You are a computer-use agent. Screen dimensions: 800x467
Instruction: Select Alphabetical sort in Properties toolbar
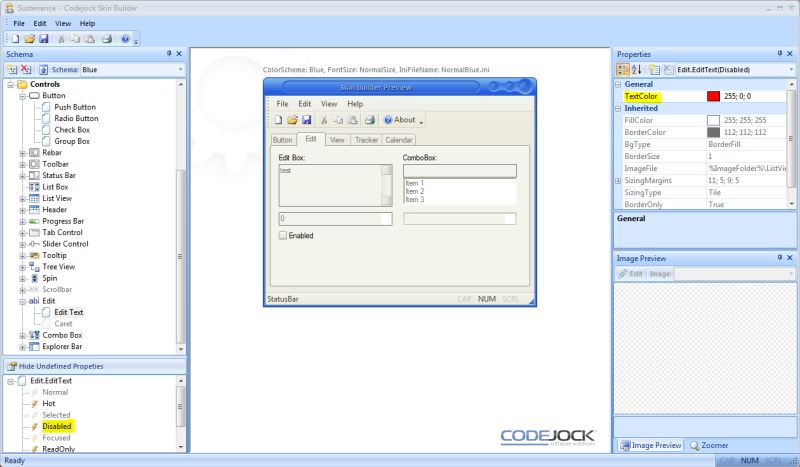[636, 69]
